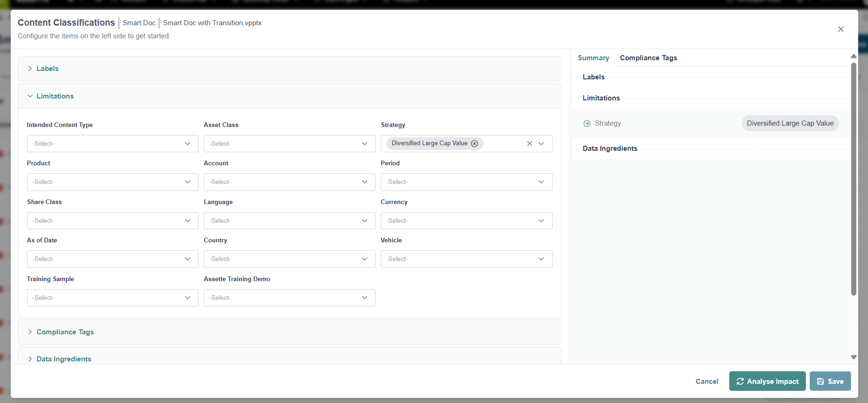The height and width of the screenshot is (403, 868).
Task: Open the As of Date dropdown
Action: point(113,259)
